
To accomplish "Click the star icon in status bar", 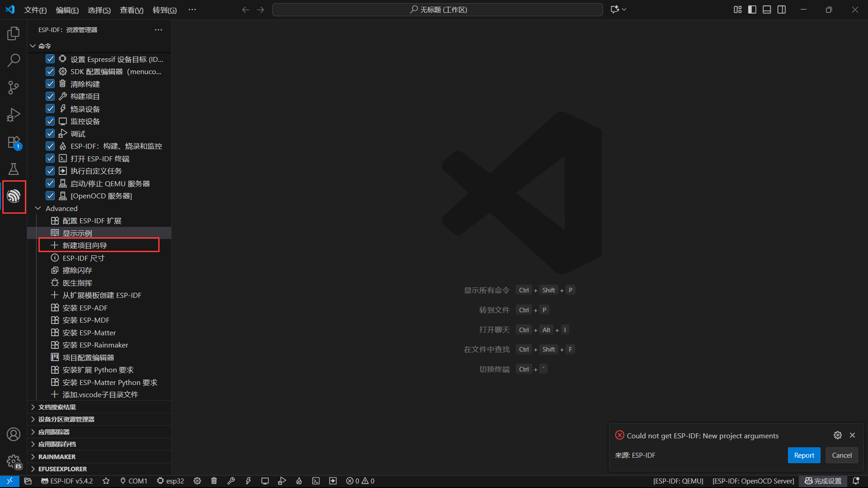I will [x=106, y=481].
